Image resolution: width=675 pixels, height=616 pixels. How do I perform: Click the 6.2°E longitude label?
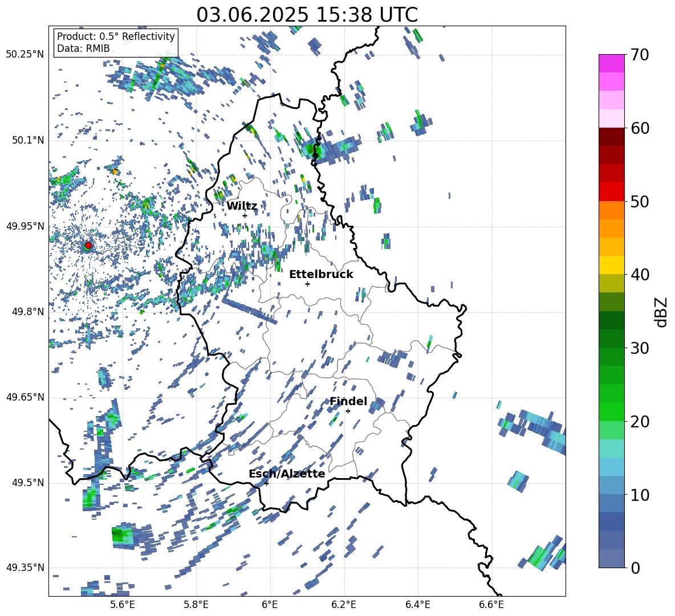344,605
